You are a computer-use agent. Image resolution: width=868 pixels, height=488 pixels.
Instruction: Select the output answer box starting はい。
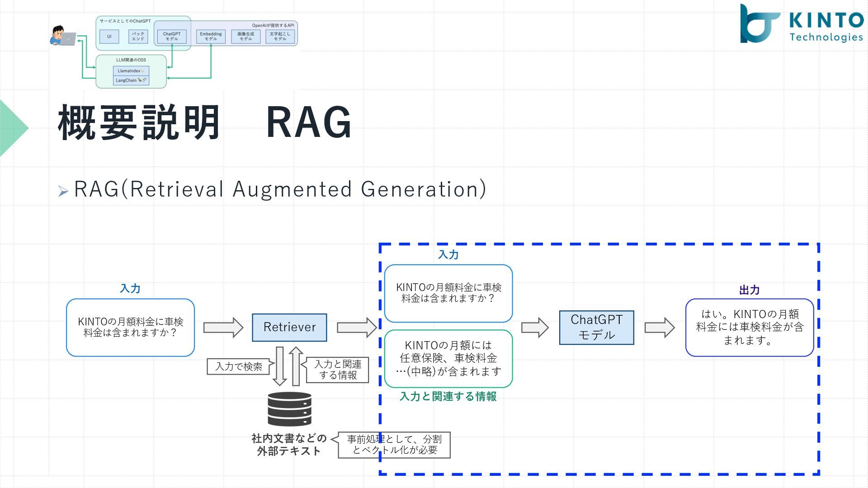[749, 327]
